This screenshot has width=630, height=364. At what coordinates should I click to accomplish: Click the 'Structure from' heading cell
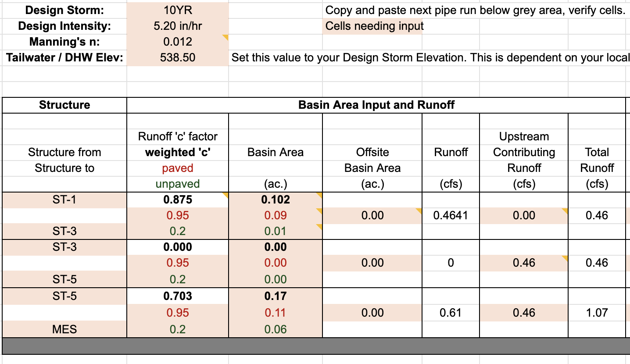(64, 152)
